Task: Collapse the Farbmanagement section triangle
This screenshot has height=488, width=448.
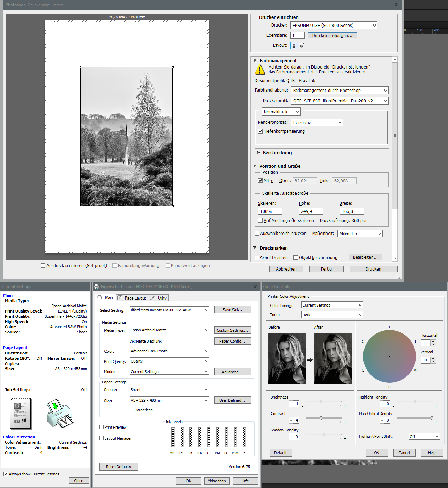Action: [255, 60]
